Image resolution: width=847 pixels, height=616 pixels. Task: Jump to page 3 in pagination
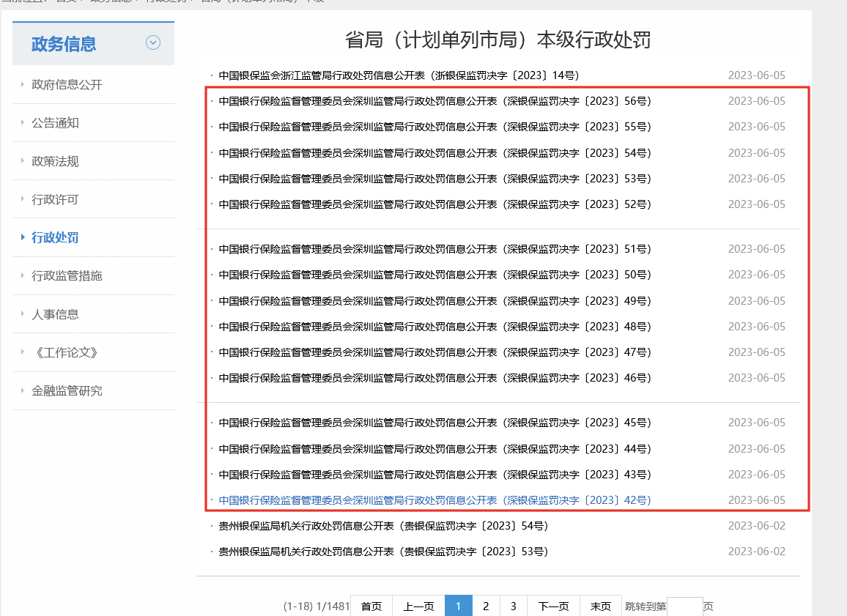point(513,606)
